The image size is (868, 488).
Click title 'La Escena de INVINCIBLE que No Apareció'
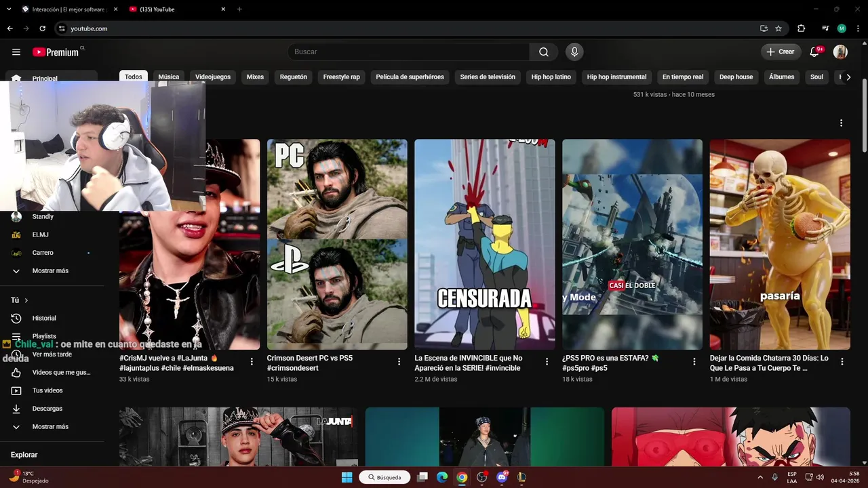click(x=469, y=363)
